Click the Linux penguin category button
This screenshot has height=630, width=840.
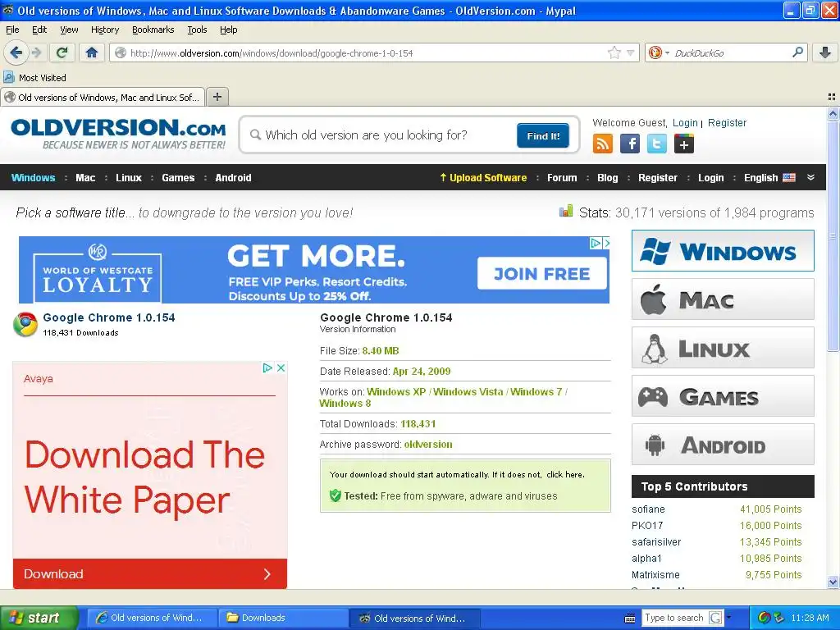point(723,348)
